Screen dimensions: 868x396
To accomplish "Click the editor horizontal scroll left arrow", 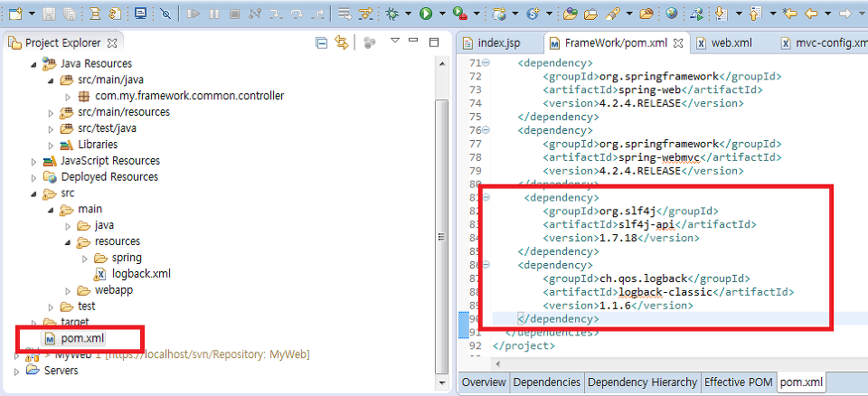I will pos(497,364).
